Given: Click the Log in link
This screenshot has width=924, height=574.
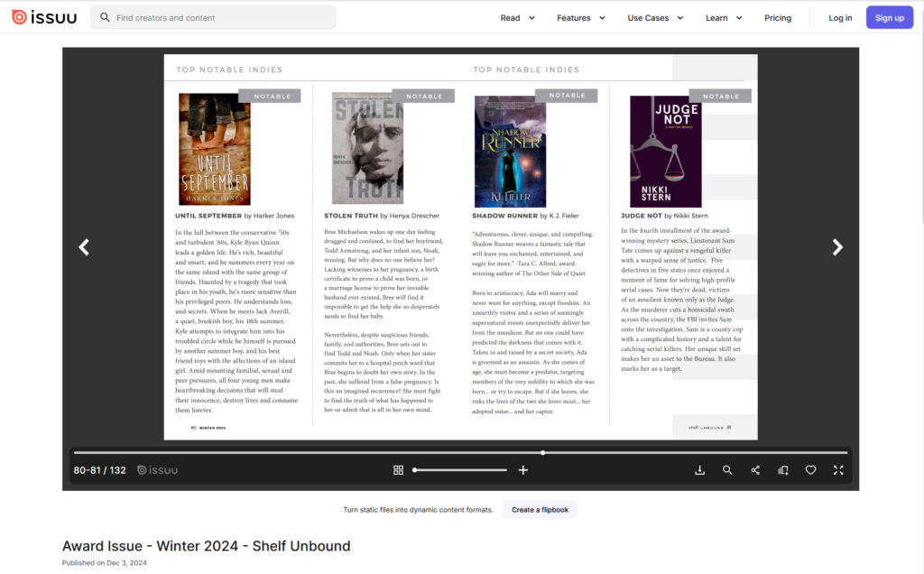Looking at the screenshot, I should (840, 18).
